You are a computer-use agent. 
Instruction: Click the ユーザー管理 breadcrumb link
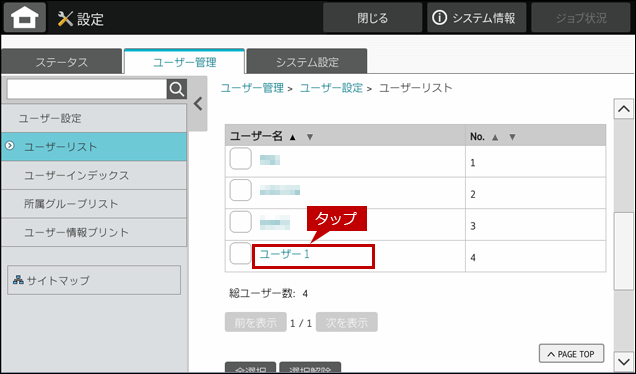252,88
